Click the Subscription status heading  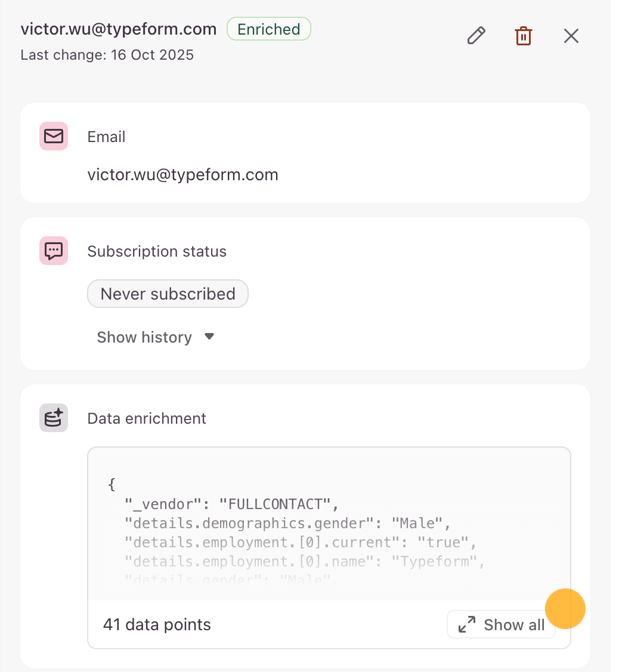tap(157, 251)
